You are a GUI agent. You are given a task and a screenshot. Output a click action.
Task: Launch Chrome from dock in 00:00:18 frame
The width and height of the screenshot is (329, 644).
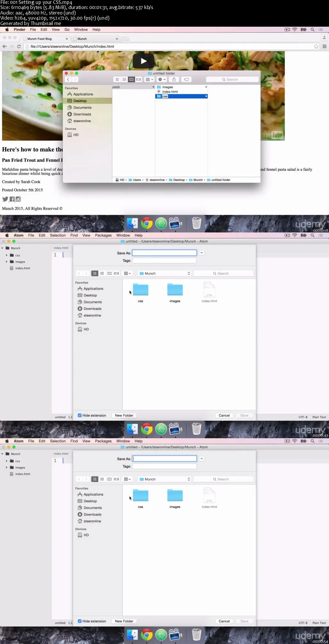(147, 223)
